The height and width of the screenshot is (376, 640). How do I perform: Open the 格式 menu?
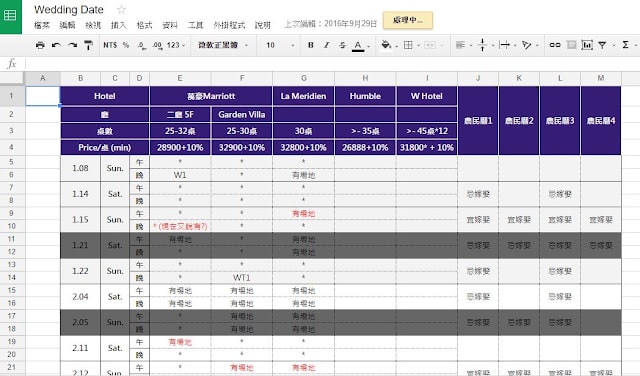coord(144,25)
